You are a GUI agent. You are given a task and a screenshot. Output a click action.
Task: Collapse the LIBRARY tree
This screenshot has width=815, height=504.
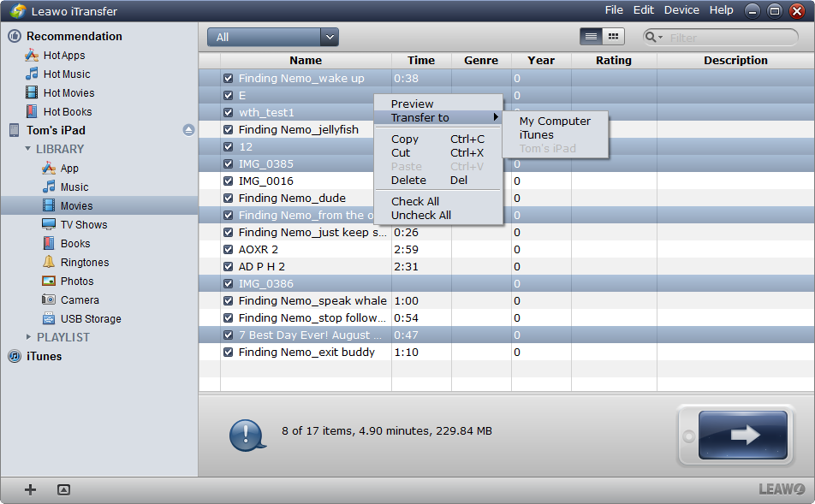coord(28,149)
